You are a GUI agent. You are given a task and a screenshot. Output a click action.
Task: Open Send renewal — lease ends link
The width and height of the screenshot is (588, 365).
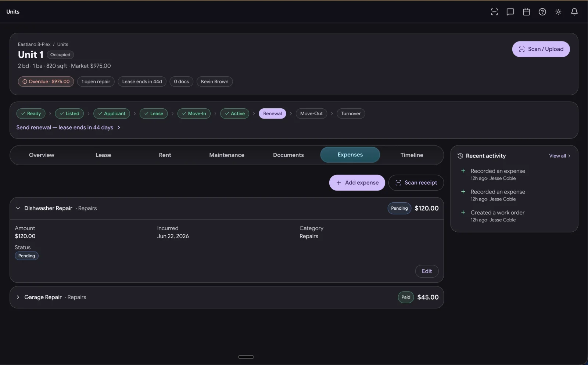click(68, 127)
